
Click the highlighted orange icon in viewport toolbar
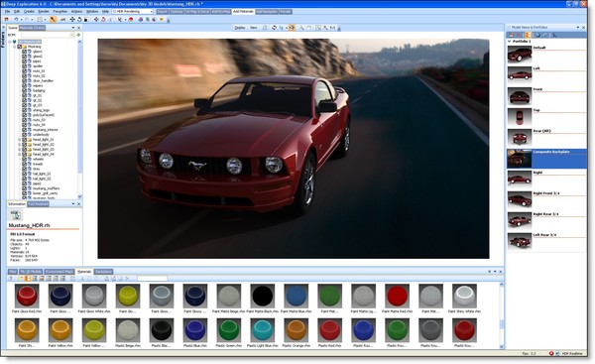click(x=292, y=28)
